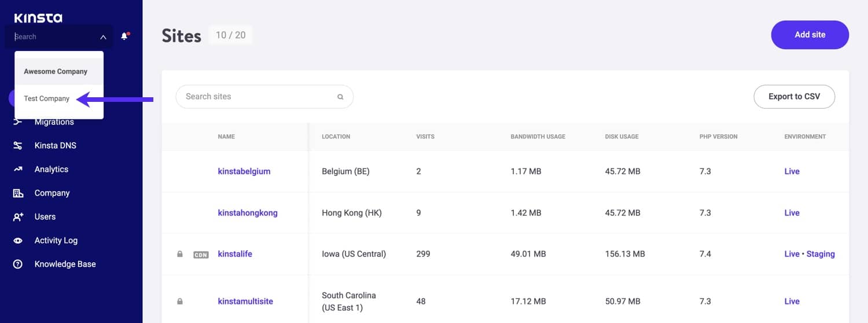This screenshot has height=323, width=868.
Task: Click the Users add-person icon
Action: coord(18,216)
